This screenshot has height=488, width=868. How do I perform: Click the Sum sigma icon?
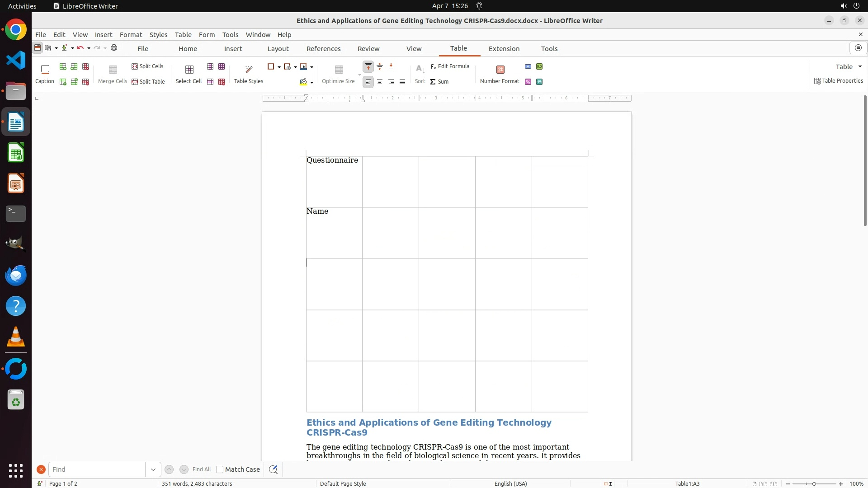[433, 82]
